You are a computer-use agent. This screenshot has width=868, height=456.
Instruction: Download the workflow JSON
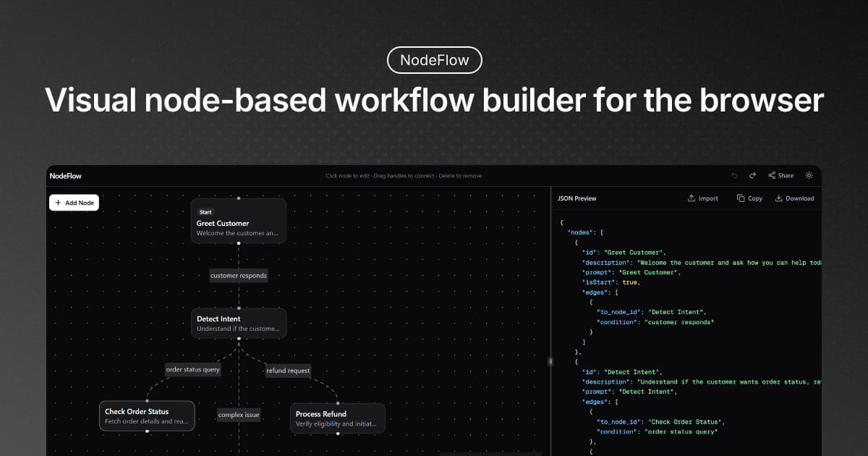coord(794,198)
